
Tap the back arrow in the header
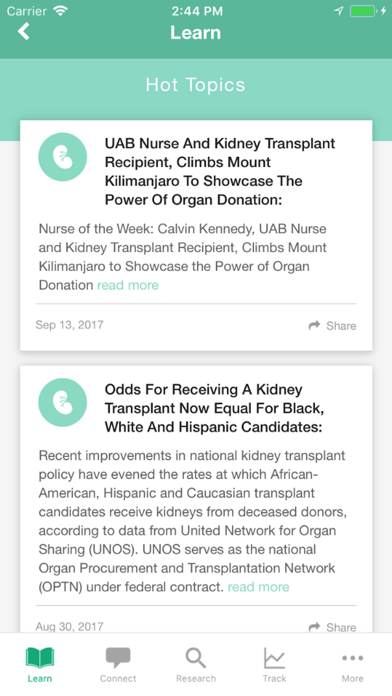click(x=24, y=32)
